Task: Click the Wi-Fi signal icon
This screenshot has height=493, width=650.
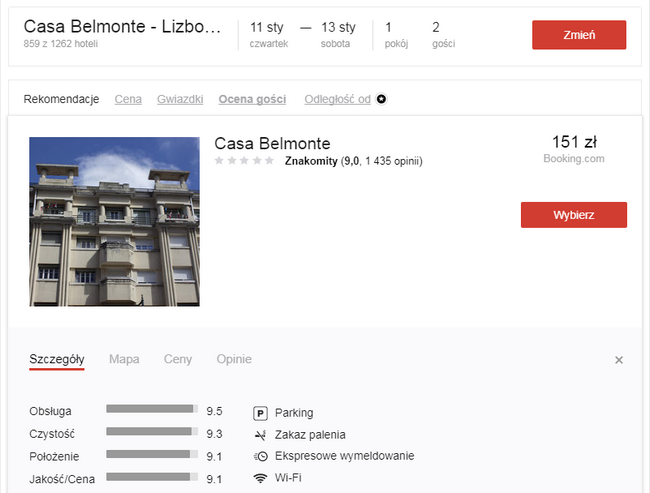Action: coord(261,478)
